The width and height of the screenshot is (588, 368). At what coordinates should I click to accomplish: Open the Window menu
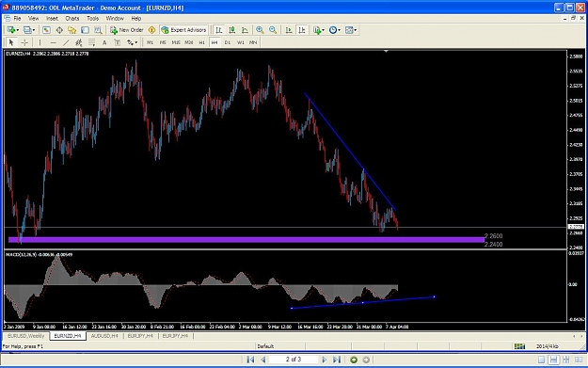click(x=115, y=18)
